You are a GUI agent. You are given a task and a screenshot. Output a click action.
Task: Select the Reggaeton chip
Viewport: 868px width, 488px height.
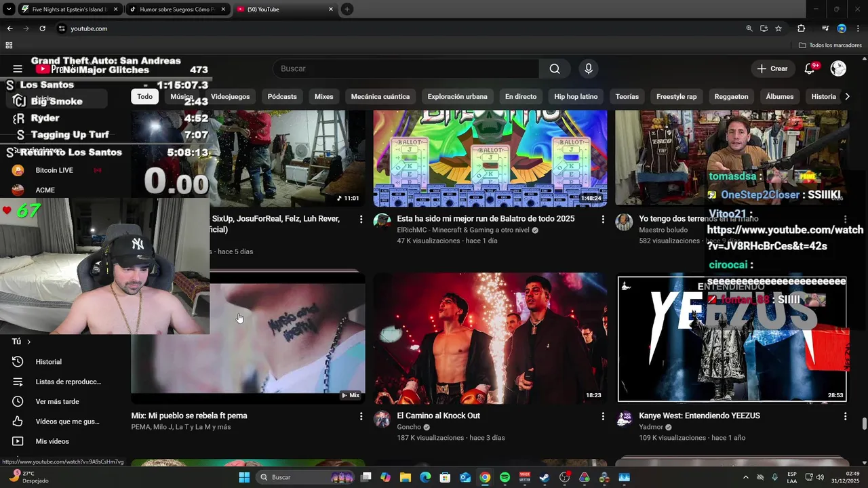[731, 96]
